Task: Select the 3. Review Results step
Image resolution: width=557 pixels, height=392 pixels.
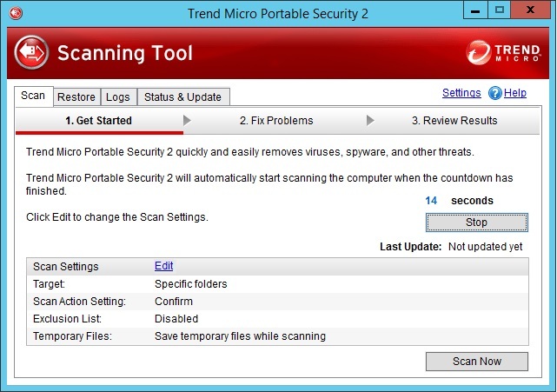Action: click(454, 121)
